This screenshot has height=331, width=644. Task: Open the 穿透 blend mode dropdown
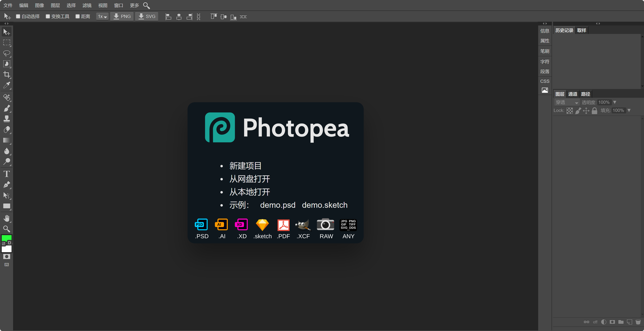[567, 102]
